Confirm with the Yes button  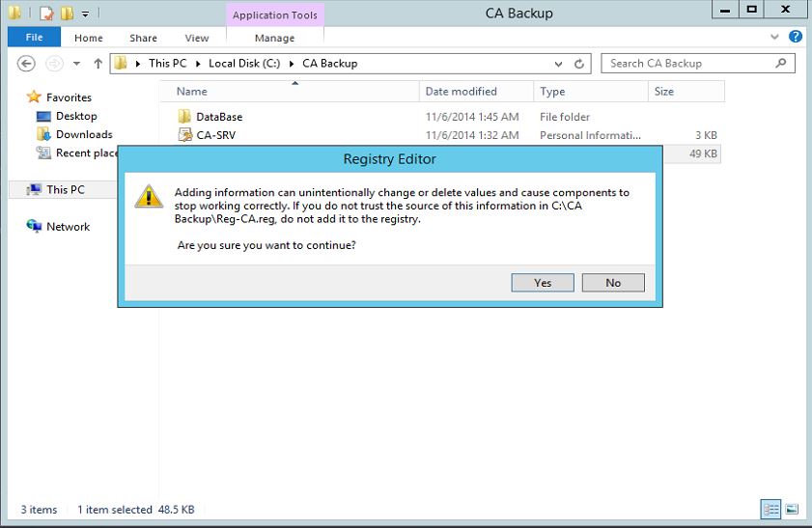(x=543, y=283)
